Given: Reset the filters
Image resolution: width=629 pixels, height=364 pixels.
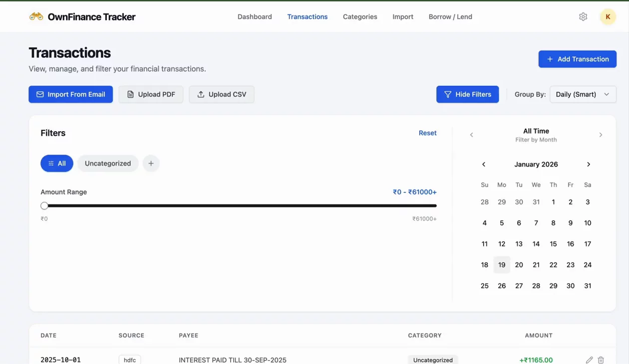Looking at the screenshot, I should tap(427, 133).
